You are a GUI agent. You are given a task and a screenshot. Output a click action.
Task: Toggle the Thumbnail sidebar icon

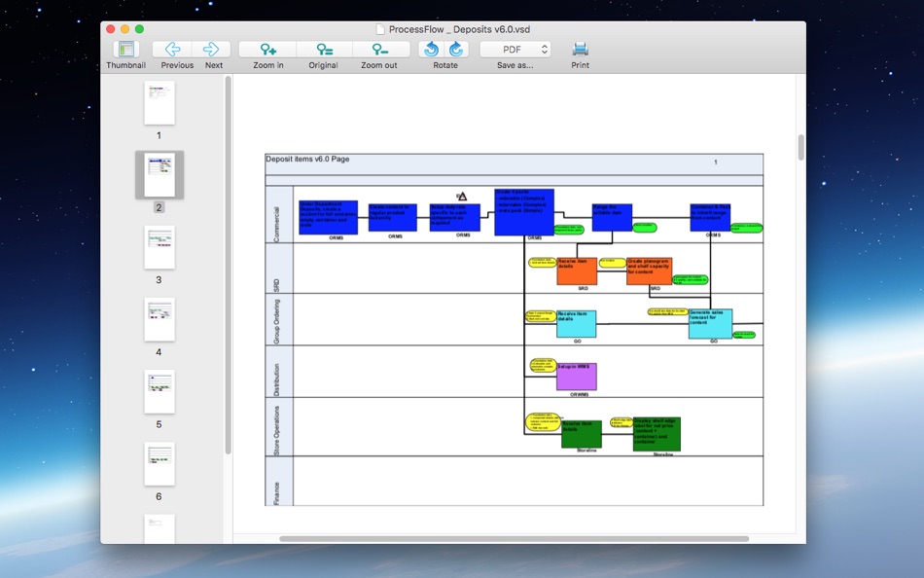pyautogui.click(x=126, y=49)
